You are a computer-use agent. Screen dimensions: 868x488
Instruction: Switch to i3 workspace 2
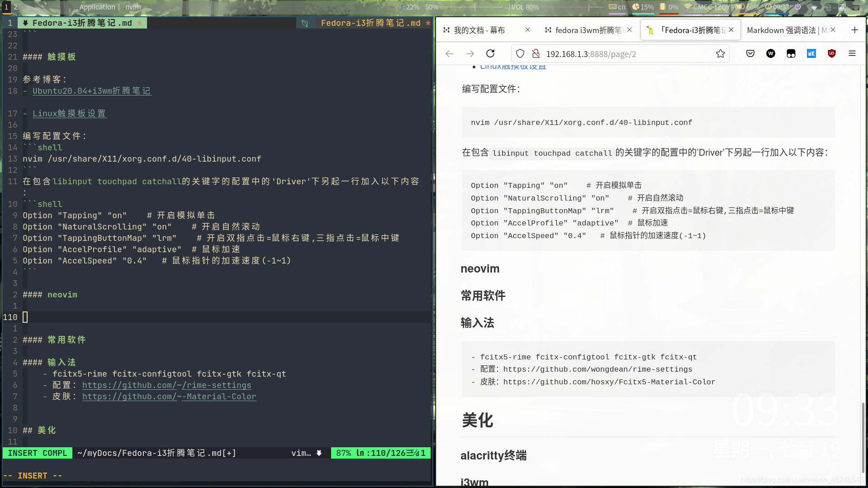tap(15, 7)
